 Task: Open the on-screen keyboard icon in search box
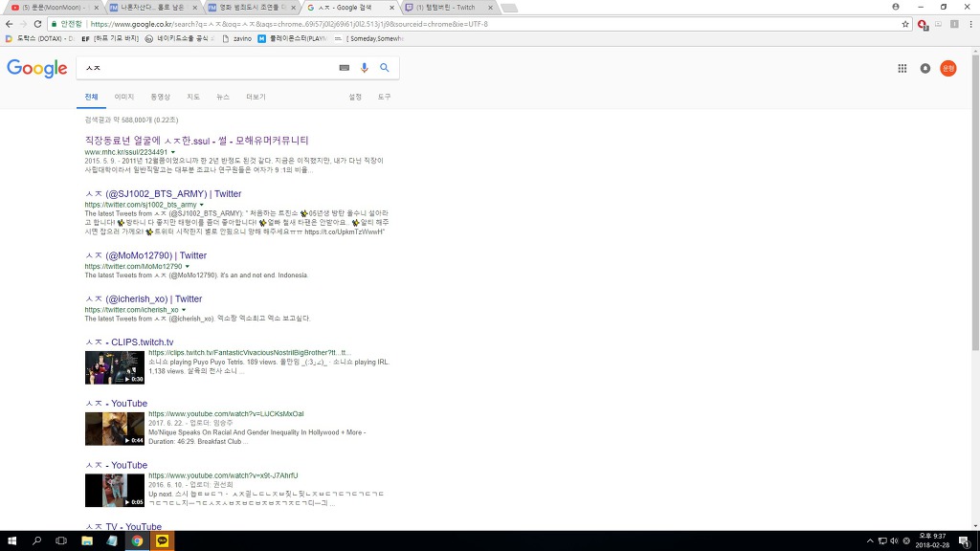(x=344, y=68)
